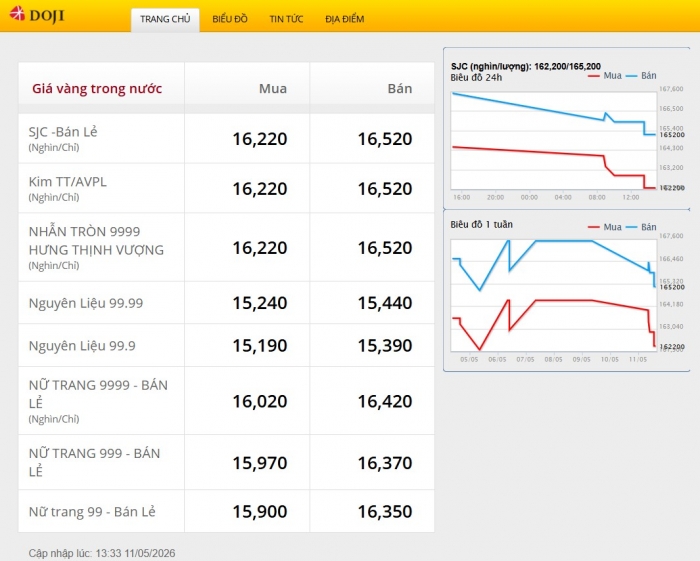
Task: Open the TRANG CHỦ tab
Action: pyautogui.click(x=165, y=19)
